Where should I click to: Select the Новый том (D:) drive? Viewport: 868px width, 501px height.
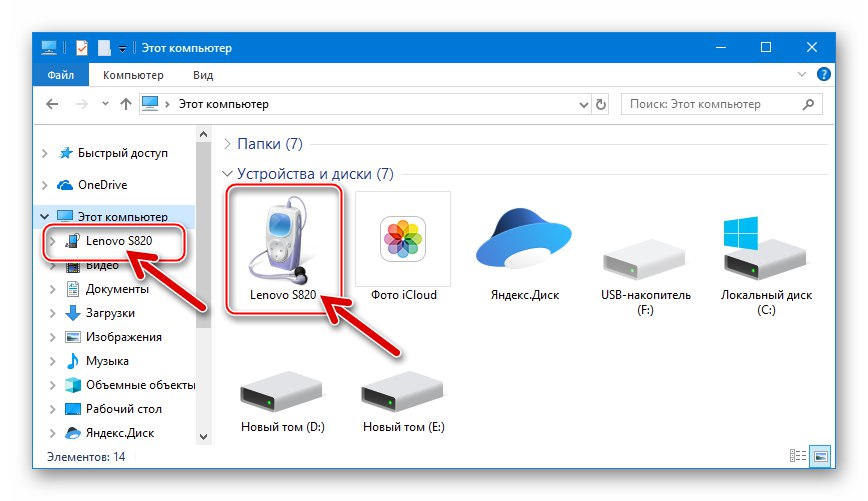(x=282, y=402)
